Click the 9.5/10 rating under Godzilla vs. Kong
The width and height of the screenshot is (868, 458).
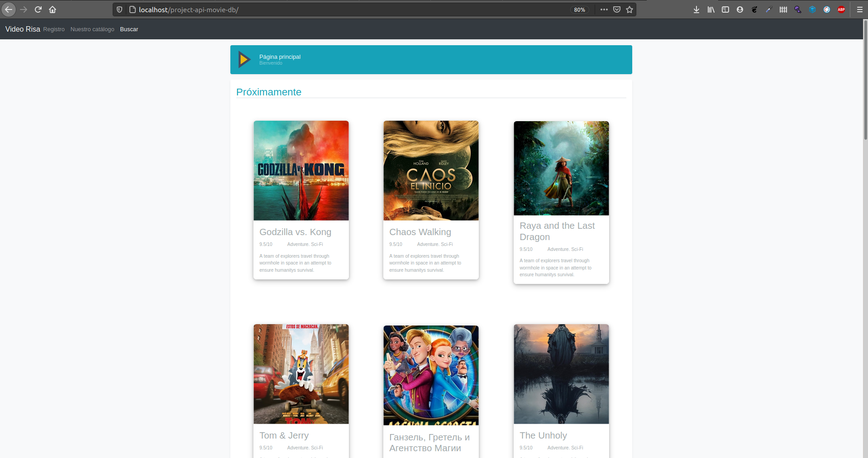[x=266, y=244]
